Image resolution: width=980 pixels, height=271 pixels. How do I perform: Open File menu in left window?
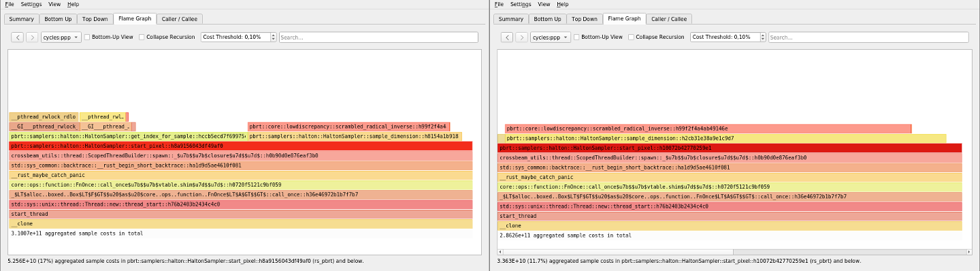coord(10,4)
